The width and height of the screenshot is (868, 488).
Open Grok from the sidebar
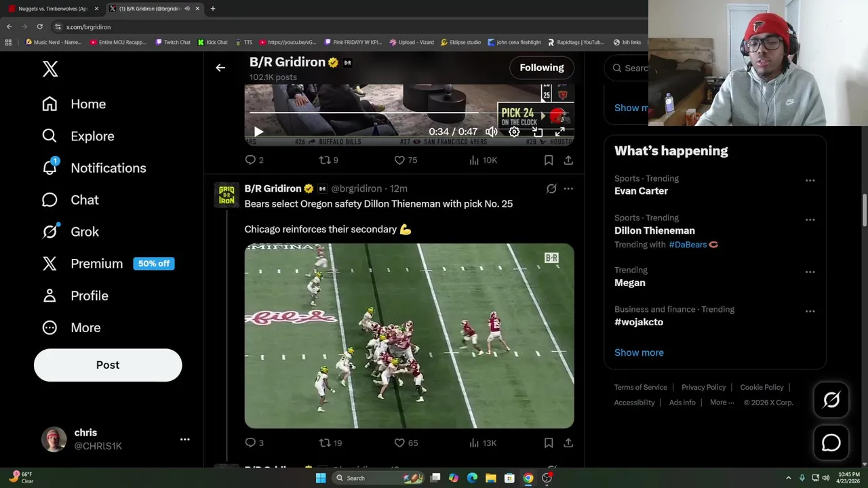click(71, 231)
